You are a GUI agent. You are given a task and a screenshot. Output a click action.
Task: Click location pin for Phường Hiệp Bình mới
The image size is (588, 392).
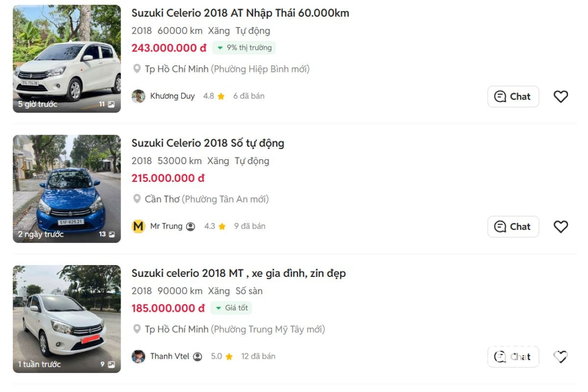click(x=137, y=69)
